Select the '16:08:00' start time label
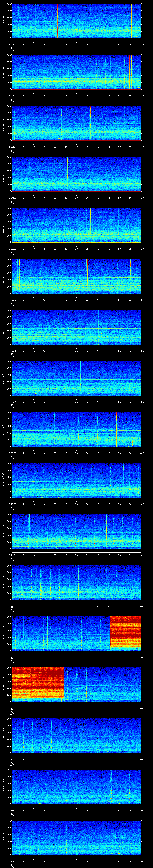This screenshot has width=153, height=868. tap(12, 402)
